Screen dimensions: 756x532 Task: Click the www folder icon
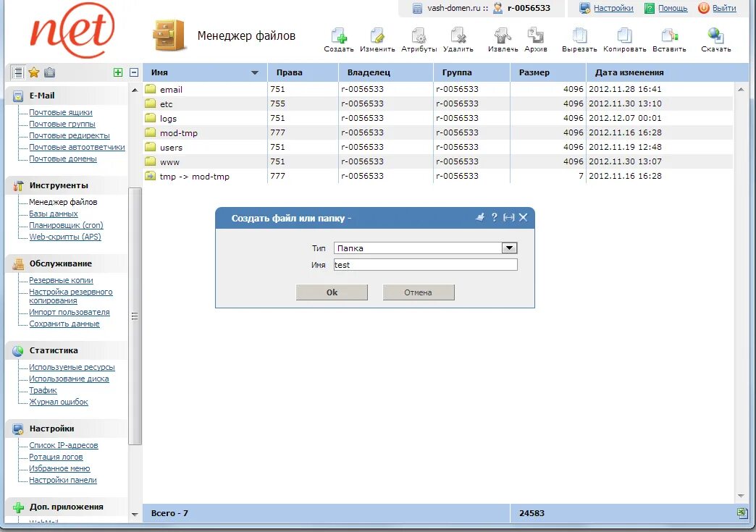(151, 161)
